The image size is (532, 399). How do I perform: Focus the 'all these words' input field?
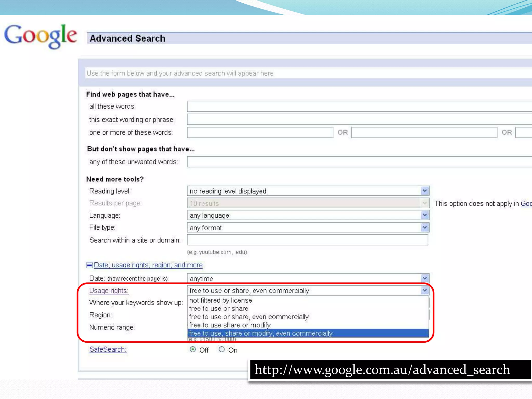[360, 106]
